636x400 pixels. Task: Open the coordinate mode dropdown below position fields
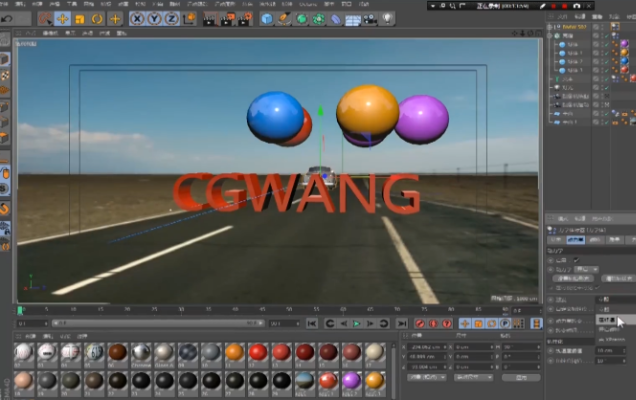(x=425, y=378)
